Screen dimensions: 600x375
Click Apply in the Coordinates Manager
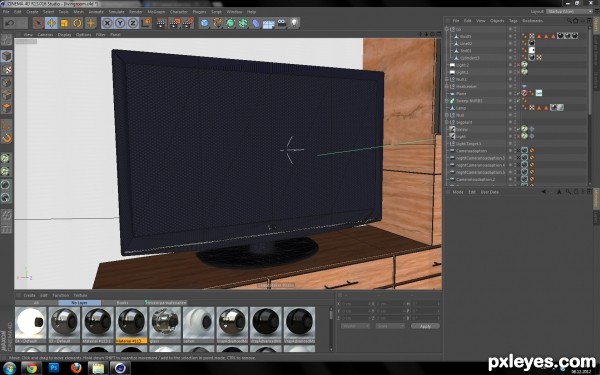pos(425,326)
